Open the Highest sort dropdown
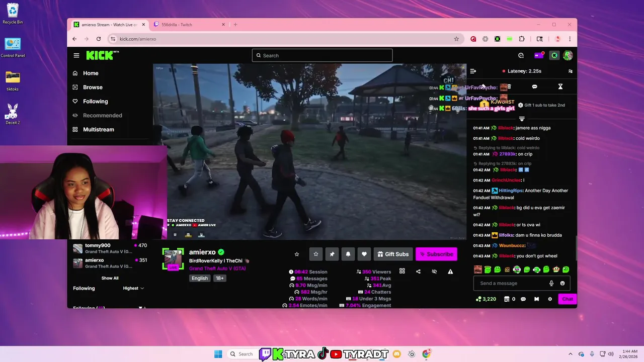The height and width of the screenshot is (362, 644). (133, 288)
